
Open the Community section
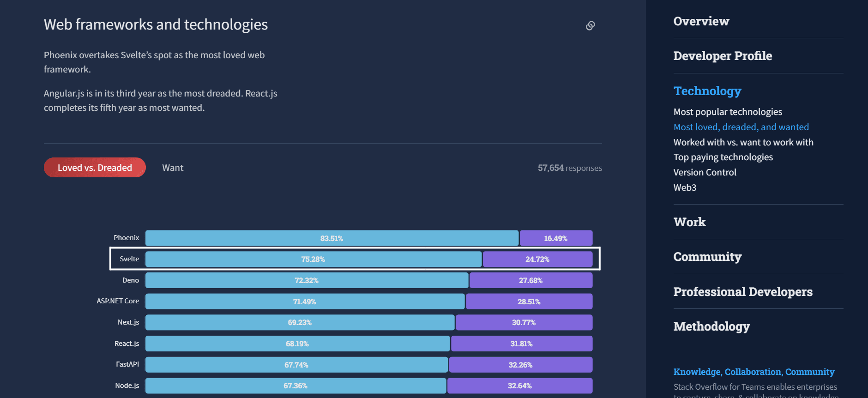[707, 257]
